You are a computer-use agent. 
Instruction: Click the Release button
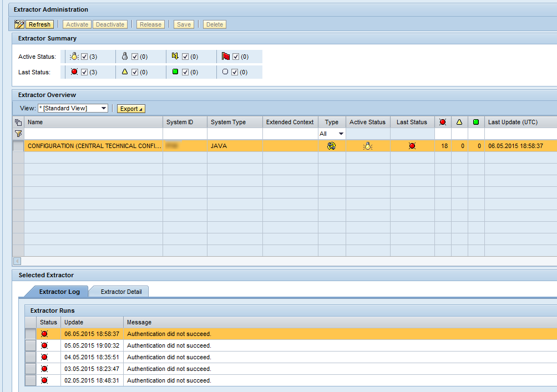tap(150, 24)
